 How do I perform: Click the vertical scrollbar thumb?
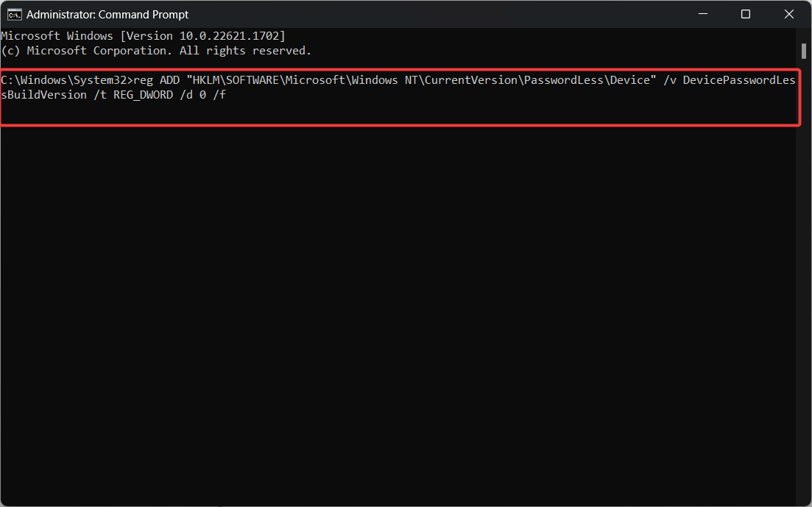click(804, 52)
